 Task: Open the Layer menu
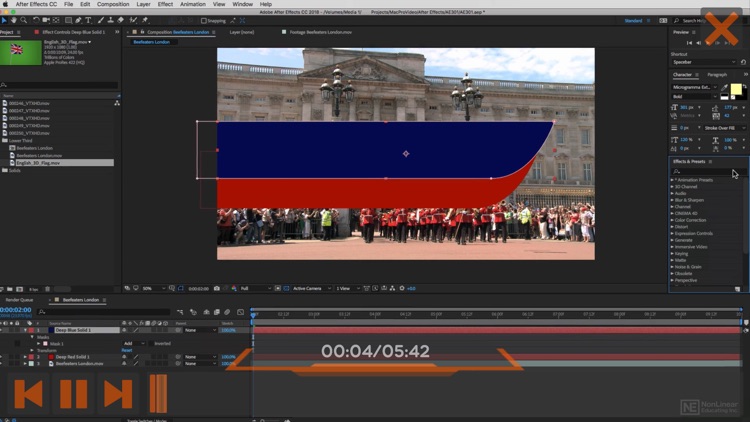(x=143, y=4)
